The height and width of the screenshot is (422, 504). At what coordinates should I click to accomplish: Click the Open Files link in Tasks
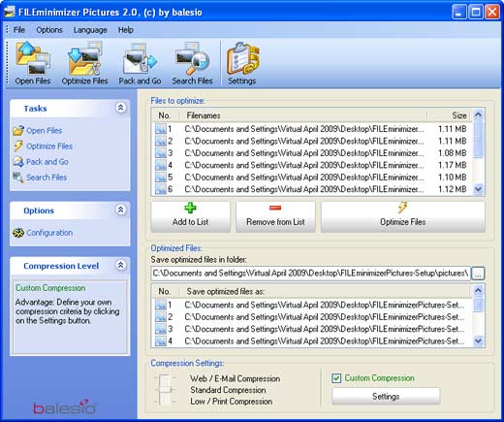tap(45, 131)
